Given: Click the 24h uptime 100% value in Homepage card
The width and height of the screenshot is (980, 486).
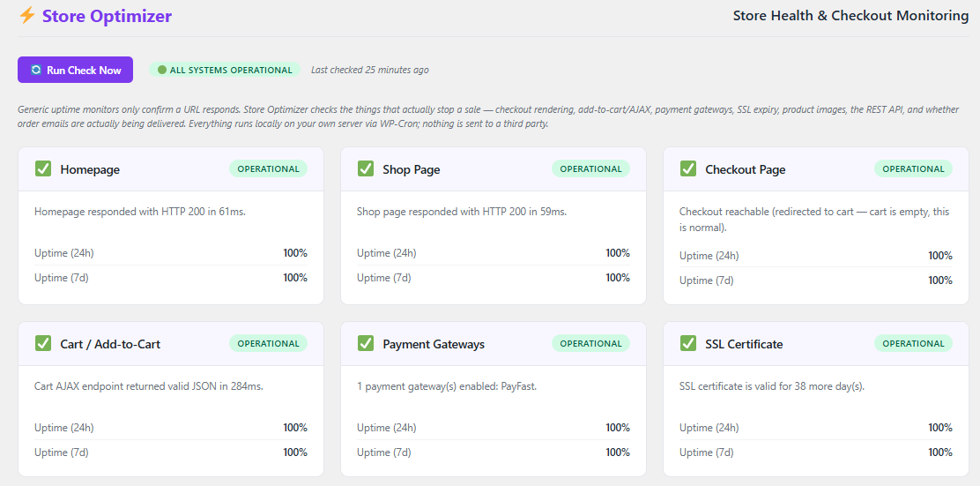Looking at the screenshot, I should pyautogui.click(x=295, y=252).
